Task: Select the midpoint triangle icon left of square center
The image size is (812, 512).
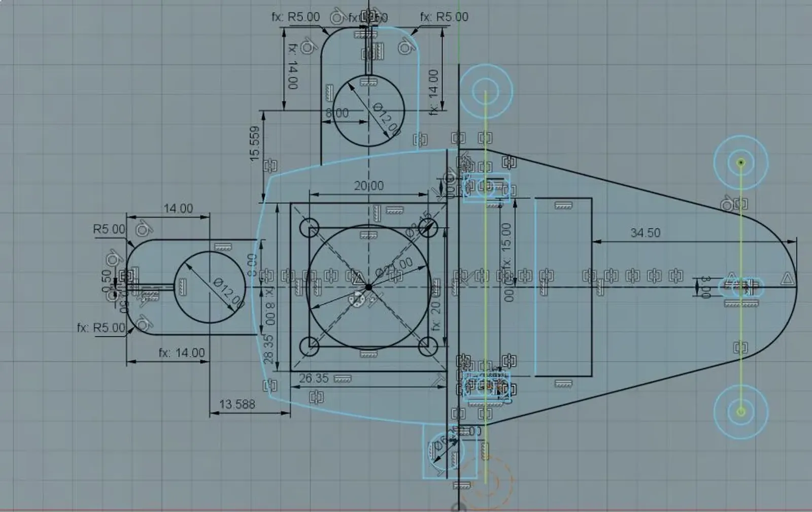Action: click(358, 278)
